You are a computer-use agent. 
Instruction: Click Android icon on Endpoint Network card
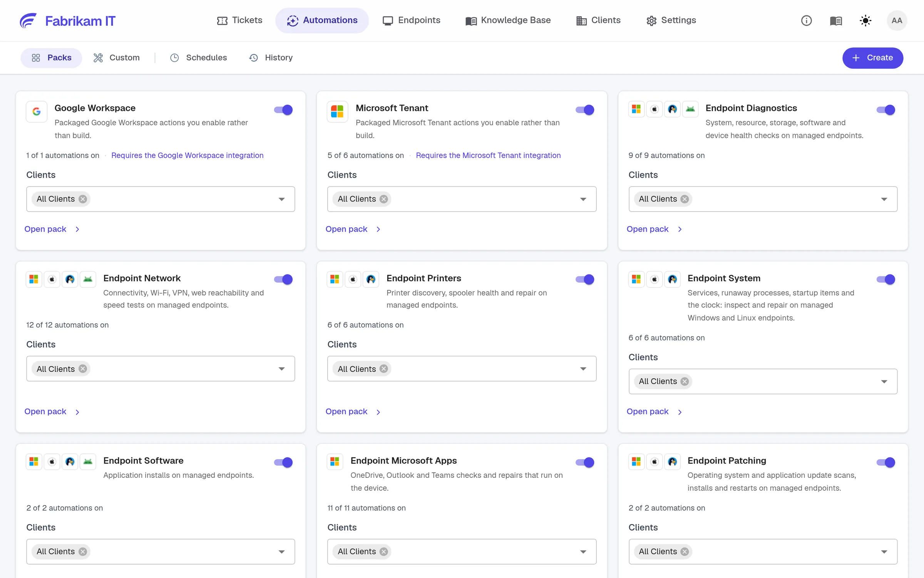pyautogui.click(x=88, y=279)
